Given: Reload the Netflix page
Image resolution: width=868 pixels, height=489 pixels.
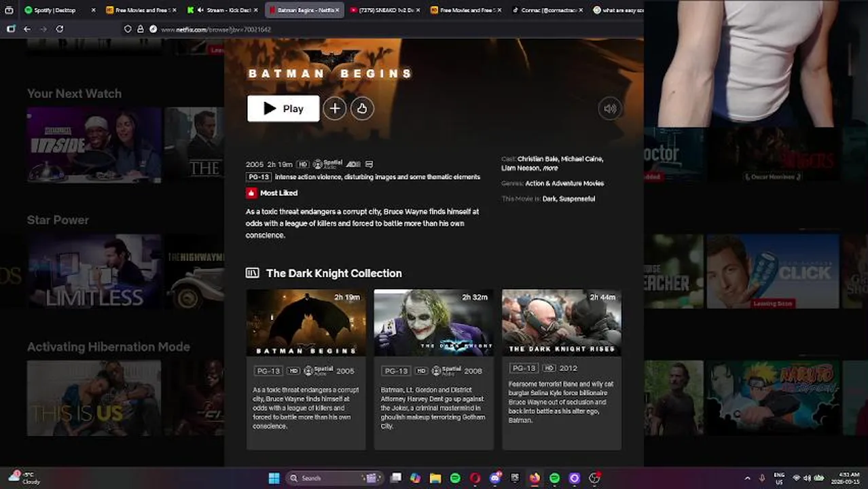Looking at the screenshot, I should [x=60, y=29].
